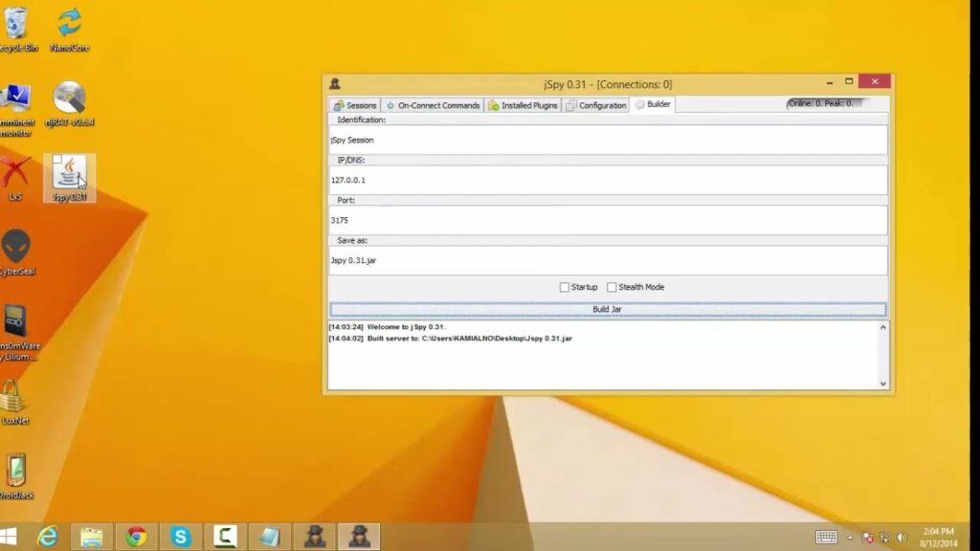Switch to the Configuration tab
This screenshot has width=980, height=551.
[595, 105]
